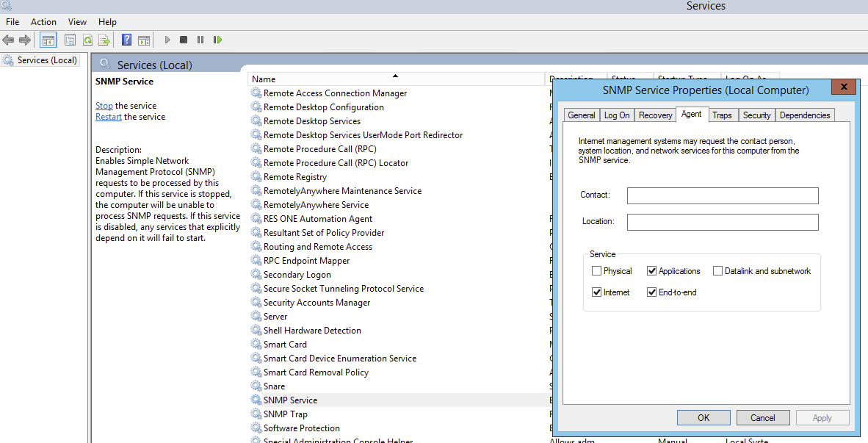
Task: Click the Export List toolbar icon
Action: [x=104, y=40]
